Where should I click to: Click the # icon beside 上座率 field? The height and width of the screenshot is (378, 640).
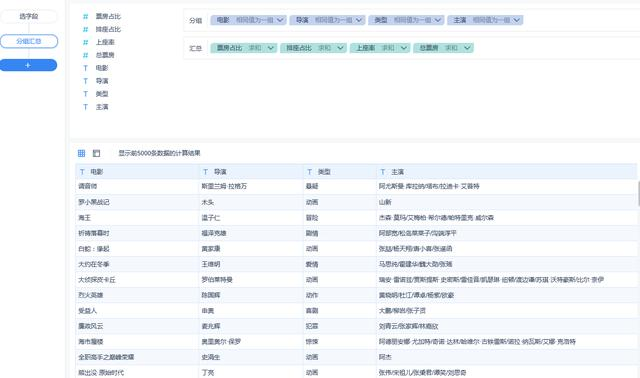point(85,42)
